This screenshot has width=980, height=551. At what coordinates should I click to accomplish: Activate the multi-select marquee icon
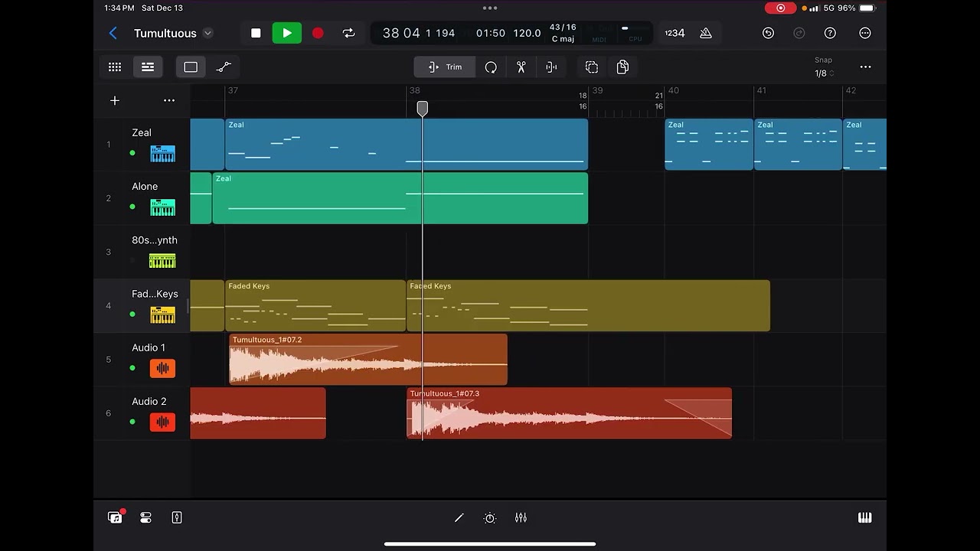point(592,67)
